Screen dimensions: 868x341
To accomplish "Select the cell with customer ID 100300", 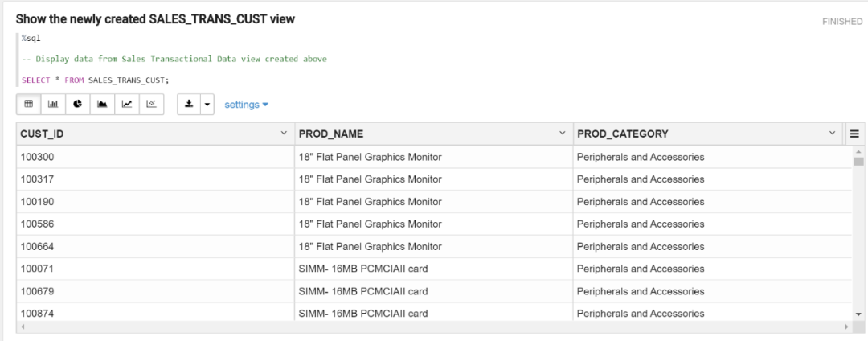I will click(x=37, y=157).
